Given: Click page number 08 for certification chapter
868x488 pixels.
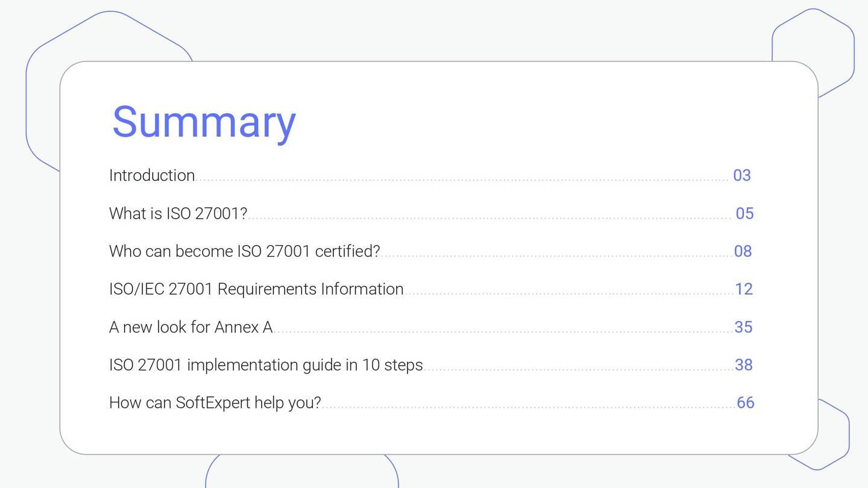Looking at the screenshot, I should tap(742, 251).
